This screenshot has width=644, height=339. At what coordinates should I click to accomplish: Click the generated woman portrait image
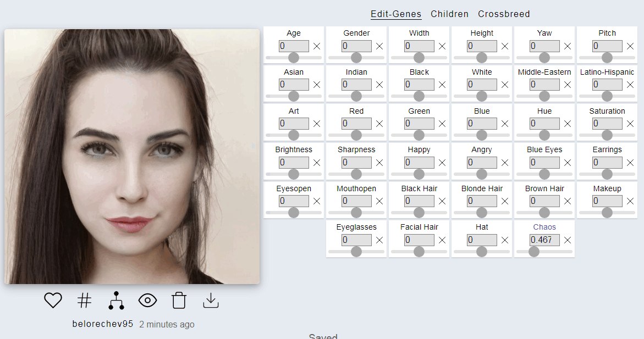132,157
